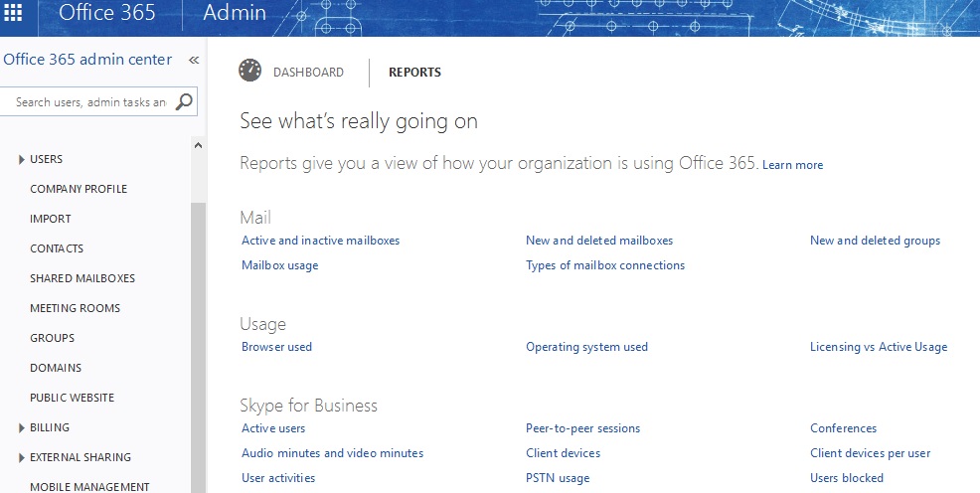Expand the BILLING section arrow
This screenshot has width=980, height=493.
[x=22, y=428]
